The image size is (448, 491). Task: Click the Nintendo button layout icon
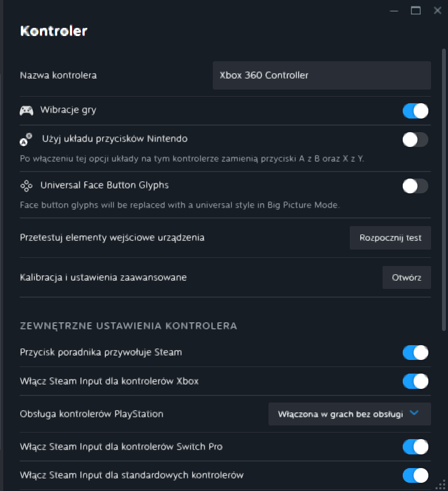tap(26, 139)
